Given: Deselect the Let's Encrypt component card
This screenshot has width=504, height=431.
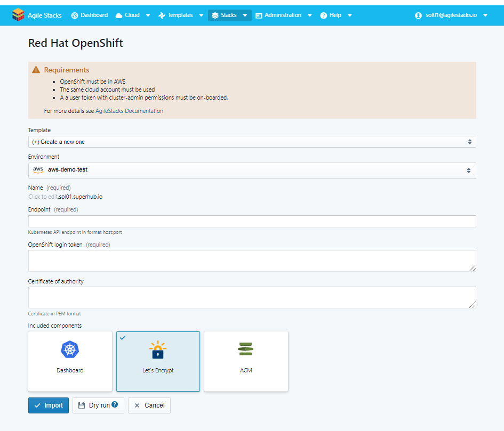Looking at the screenshot, I should (158, 361).
